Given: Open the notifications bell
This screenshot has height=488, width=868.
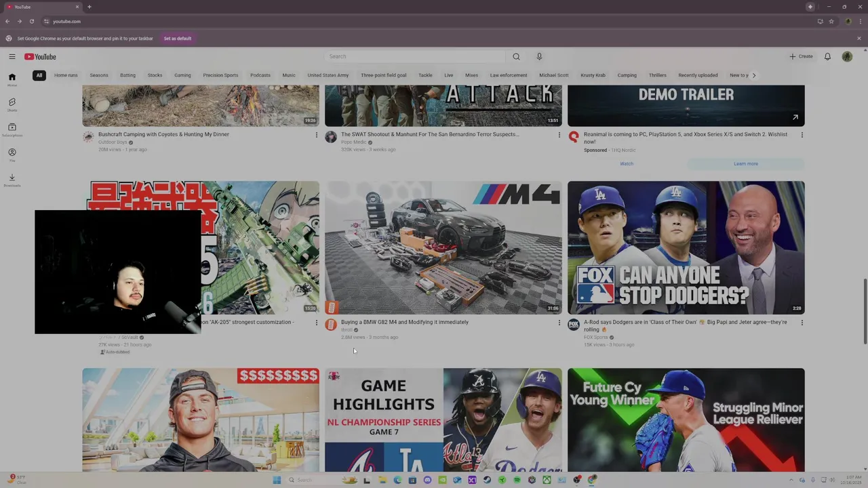Looking at the screenshot, I should [x=827, y=57].
